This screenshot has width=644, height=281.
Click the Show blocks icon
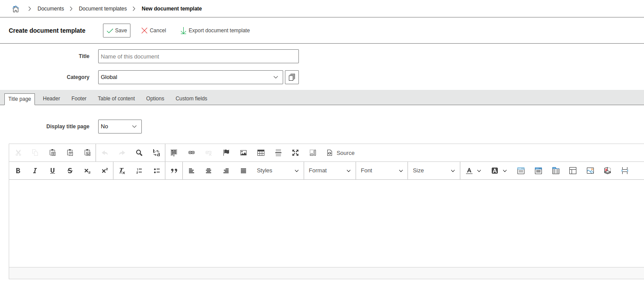[x=313, y=153]
